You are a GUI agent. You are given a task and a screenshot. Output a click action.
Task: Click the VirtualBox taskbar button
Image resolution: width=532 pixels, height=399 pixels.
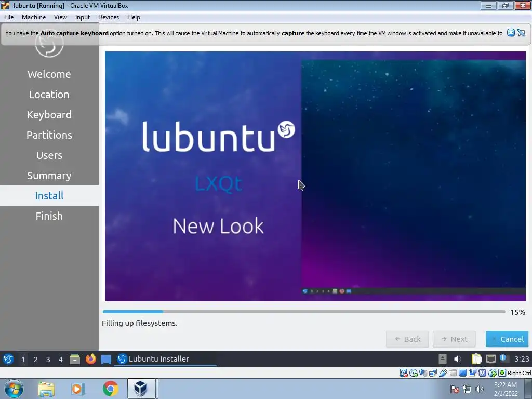(x=140, y=389)
